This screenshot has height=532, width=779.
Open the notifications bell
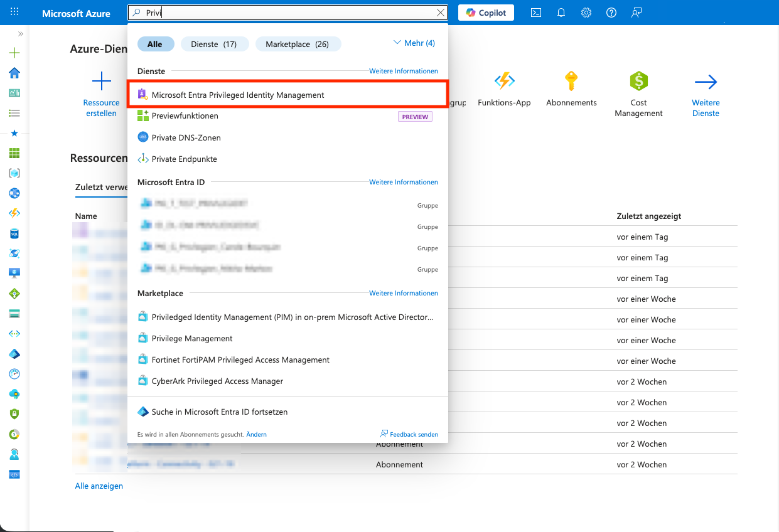point(561,13)
